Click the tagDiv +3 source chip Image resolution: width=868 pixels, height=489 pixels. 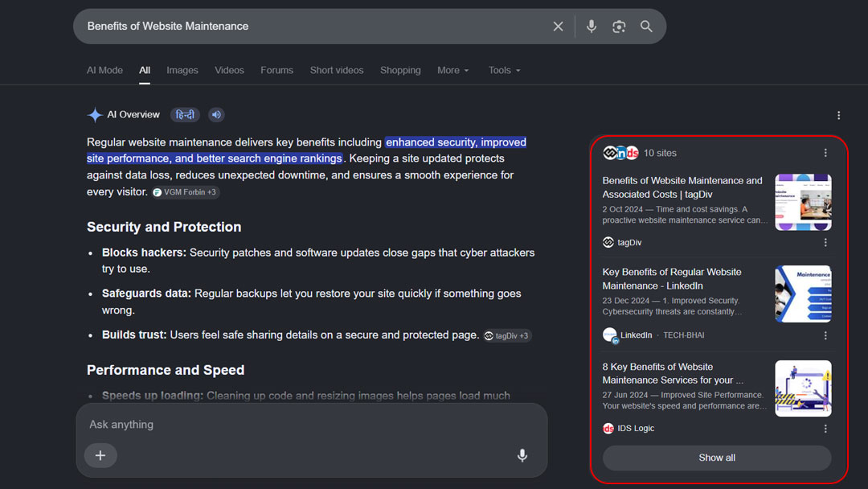coord(507,335)
